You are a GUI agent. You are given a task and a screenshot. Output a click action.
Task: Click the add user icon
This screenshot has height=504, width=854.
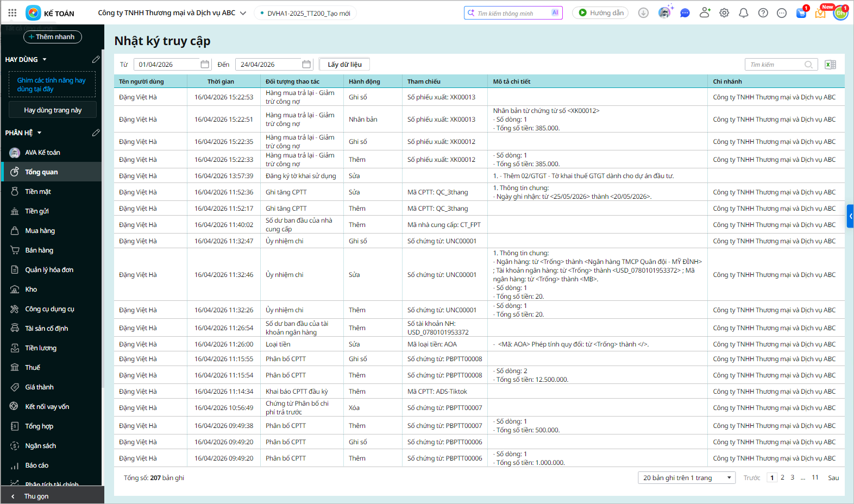click(705, 12)
